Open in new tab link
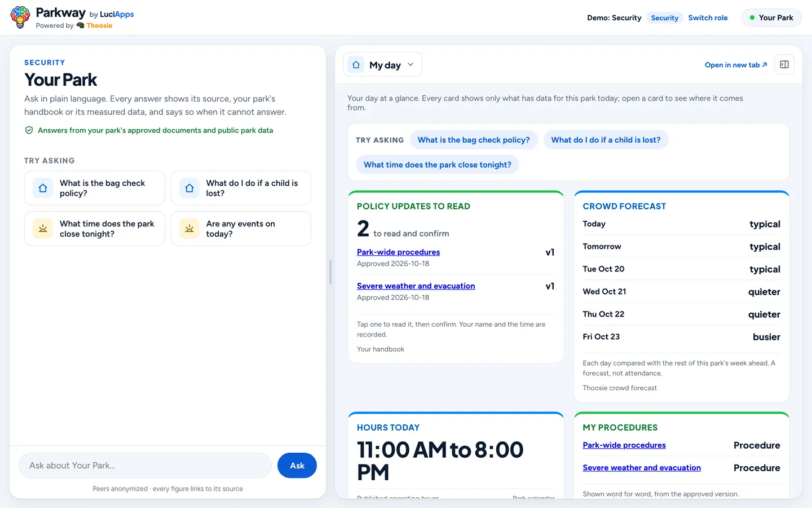This screenshot has width=812, height=508. click(736, 65)
